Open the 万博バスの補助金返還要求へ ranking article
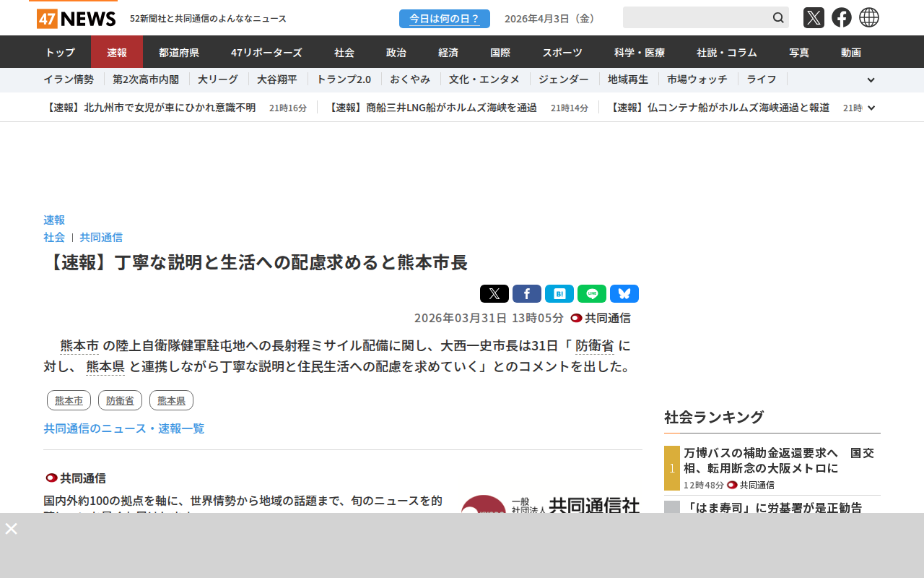 pyautogui.click(x=779, y=460)
